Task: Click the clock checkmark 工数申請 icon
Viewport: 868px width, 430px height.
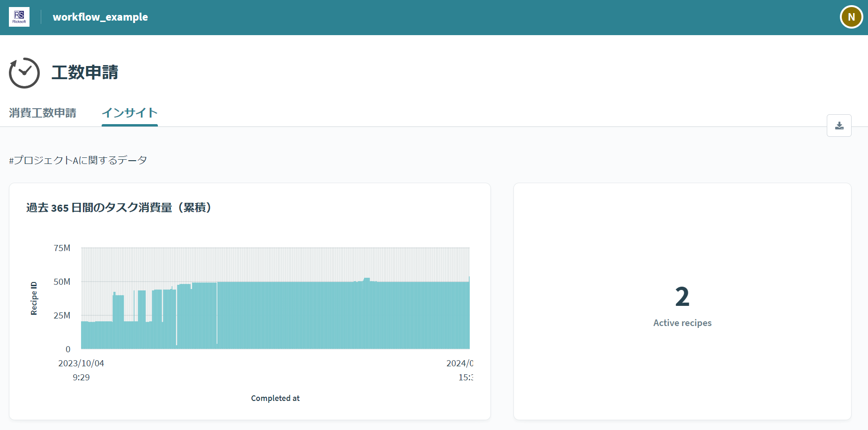Action: pyautogui.click(x=24, y=73)
